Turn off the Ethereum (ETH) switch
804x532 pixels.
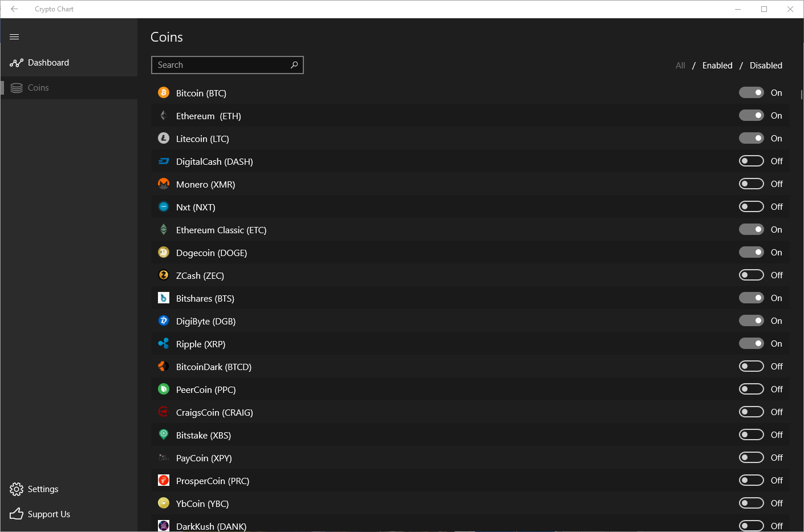click(x=752, y=115)
